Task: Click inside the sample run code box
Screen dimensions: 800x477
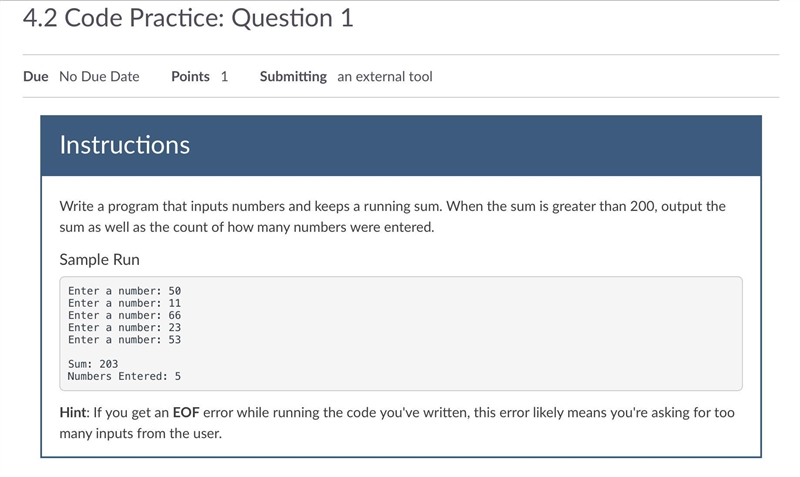Action: (x=401, y=334)
